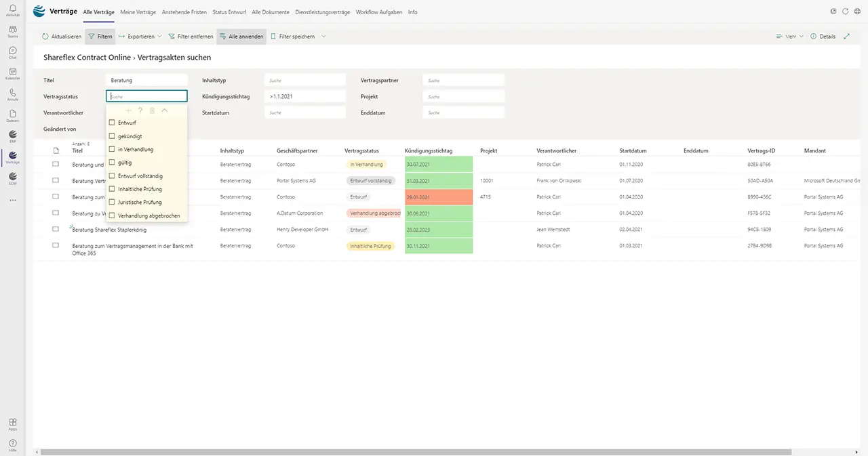
Task: Click the plus icon in status filter popup
Action: [129, 110]
